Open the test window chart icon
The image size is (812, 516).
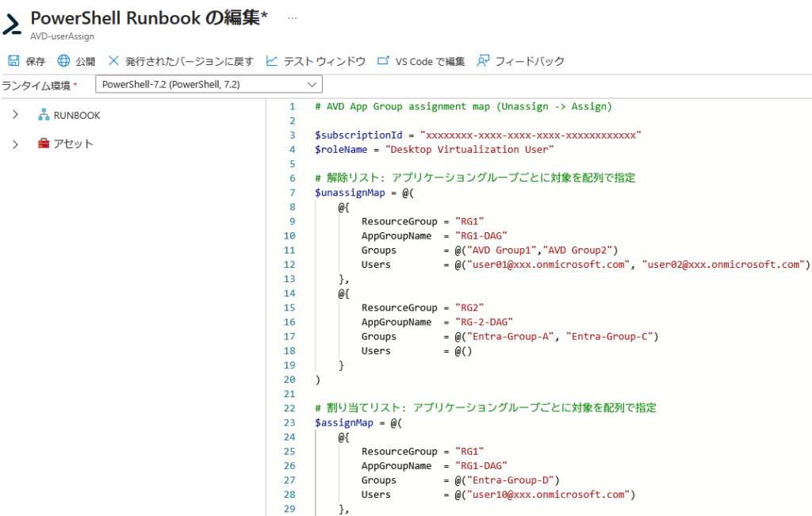coord(272,61)
